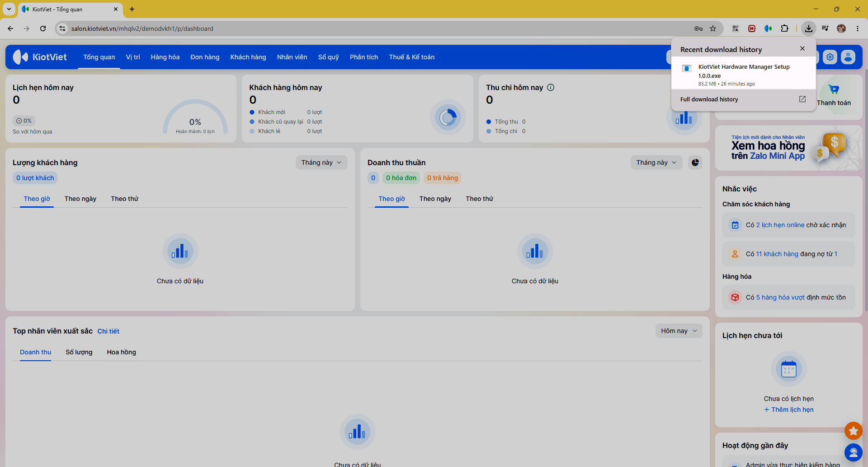Open the settings gear in KiotViet header

pyautogui.click(x=830, y=57)
